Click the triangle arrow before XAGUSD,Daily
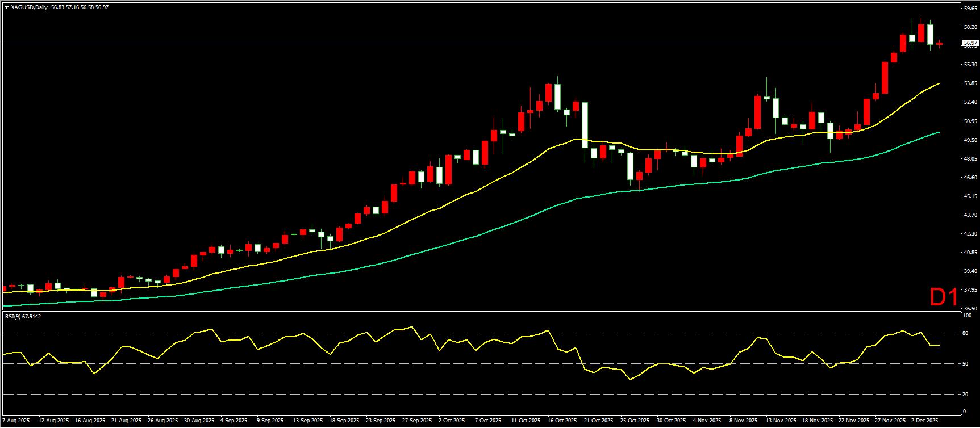The image size is (980, 428). (6, 7)
